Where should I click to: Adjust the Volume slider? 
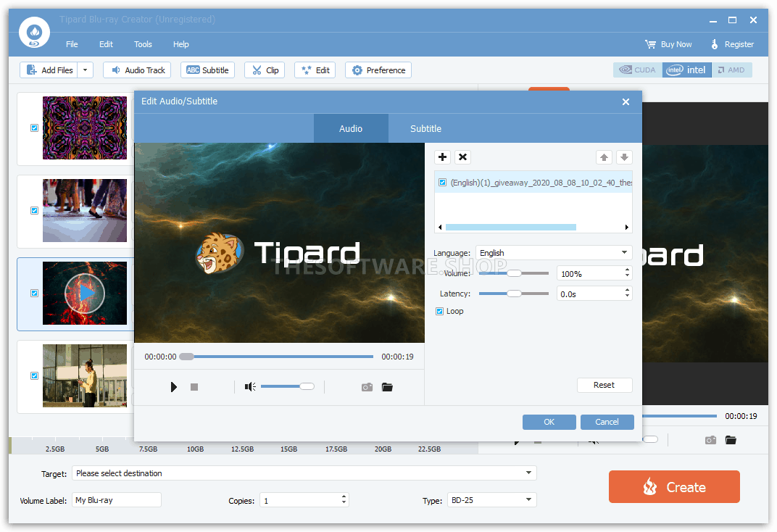pos(514,273)
